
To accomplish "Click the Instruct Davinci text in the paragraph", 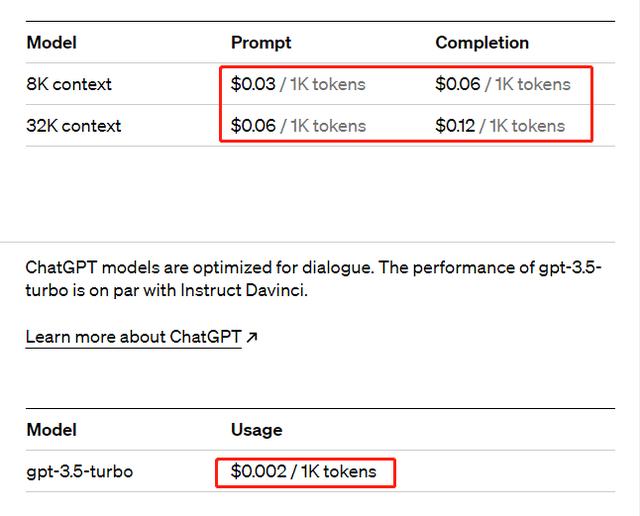I will (x=243, y=291).
